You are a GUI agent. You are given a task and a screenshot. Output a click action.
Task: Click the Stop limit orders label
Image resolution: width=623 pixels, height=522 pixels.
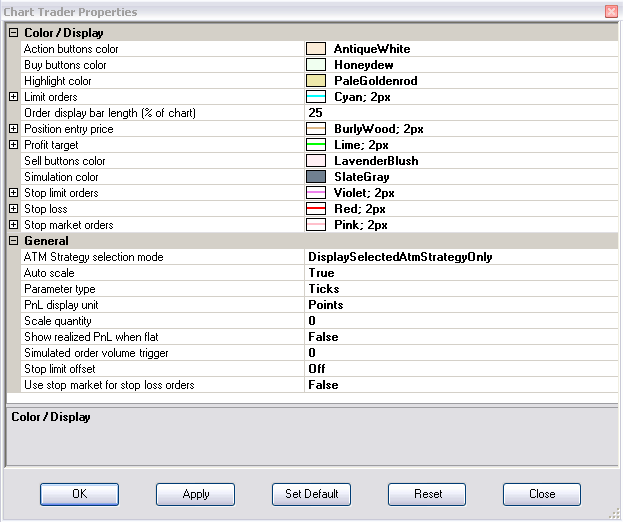click(x=61, y=193)
